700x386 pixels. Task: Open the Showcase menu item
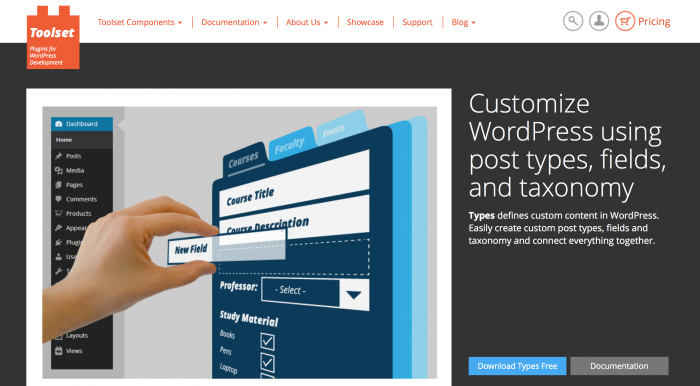tap(365, 22)
